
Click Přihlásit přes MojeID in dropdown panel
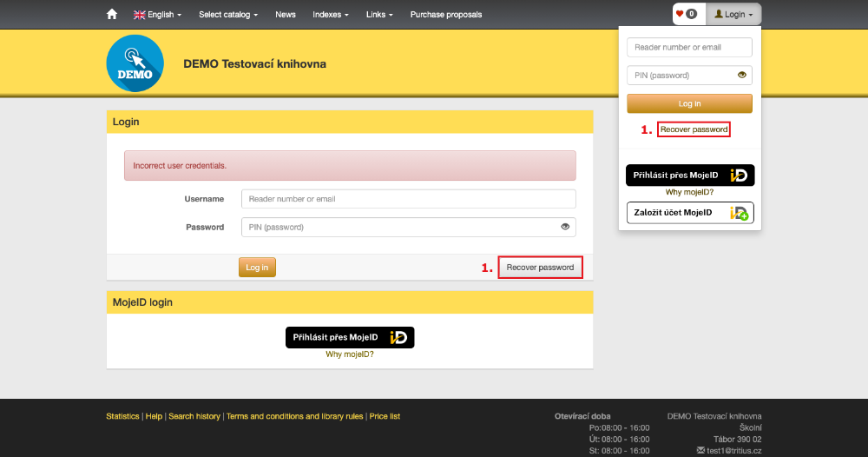690,175
